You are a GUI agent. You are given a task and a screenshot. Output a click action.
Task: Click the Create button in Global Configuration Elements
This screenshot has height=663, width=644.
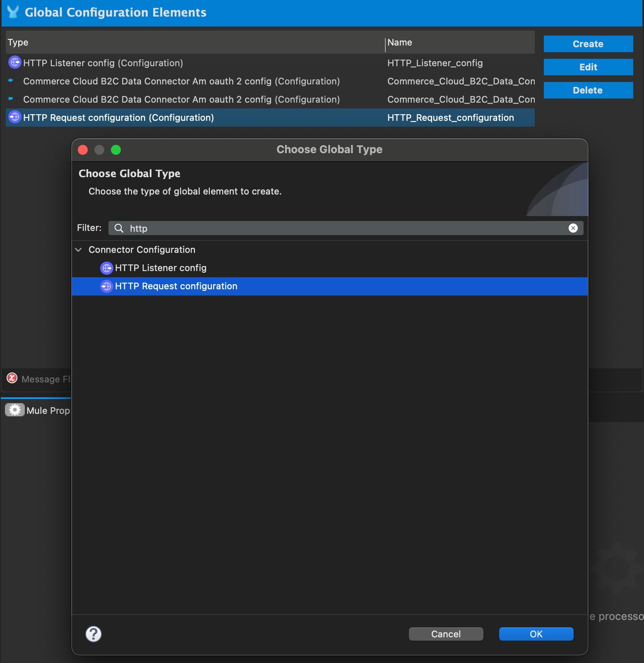[x=588, y=44]
